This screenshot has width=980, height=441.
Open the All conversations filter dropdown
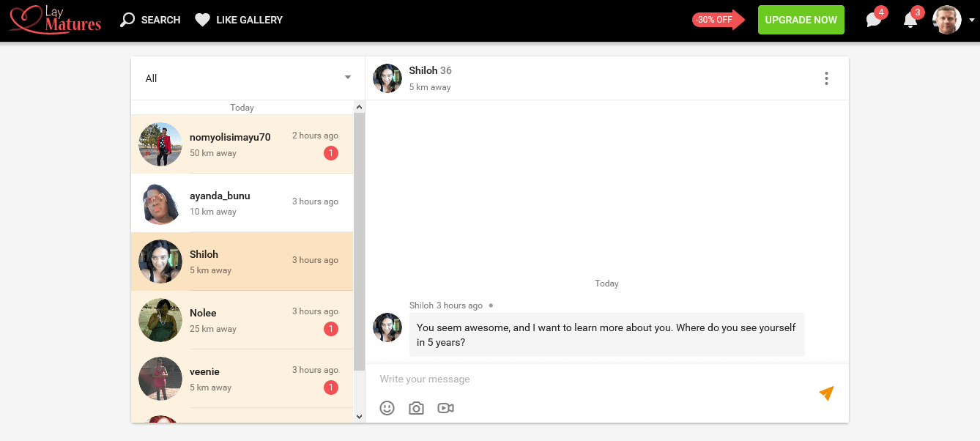248,78
